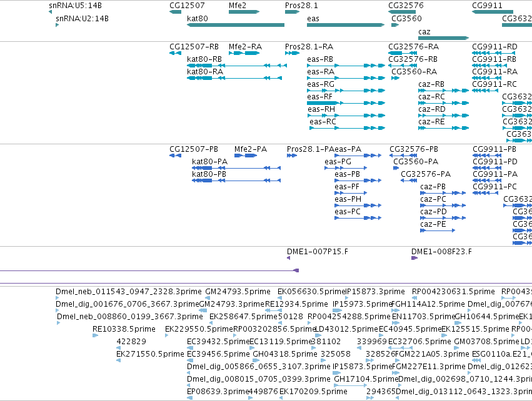Viewport: 532px width, 401px height.
Task: Select transcript CG32576-RB
Action: 413,59
